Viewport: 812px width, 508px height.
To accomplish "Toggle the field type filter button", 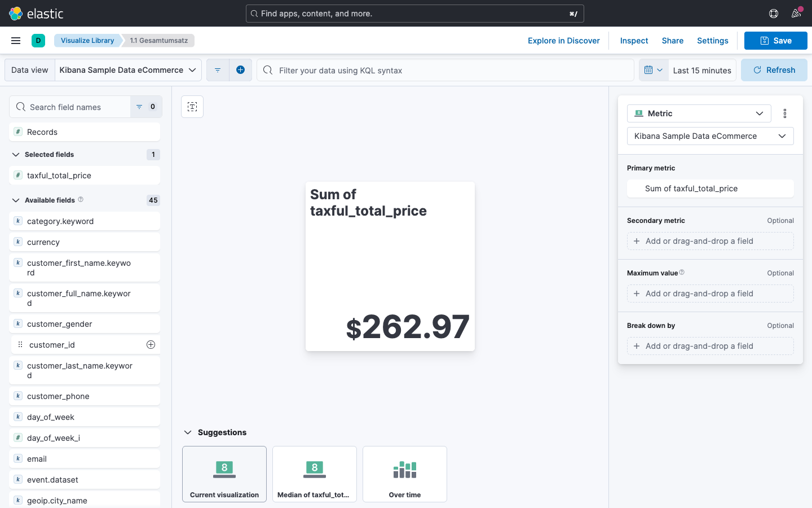I will click(146, 107).
